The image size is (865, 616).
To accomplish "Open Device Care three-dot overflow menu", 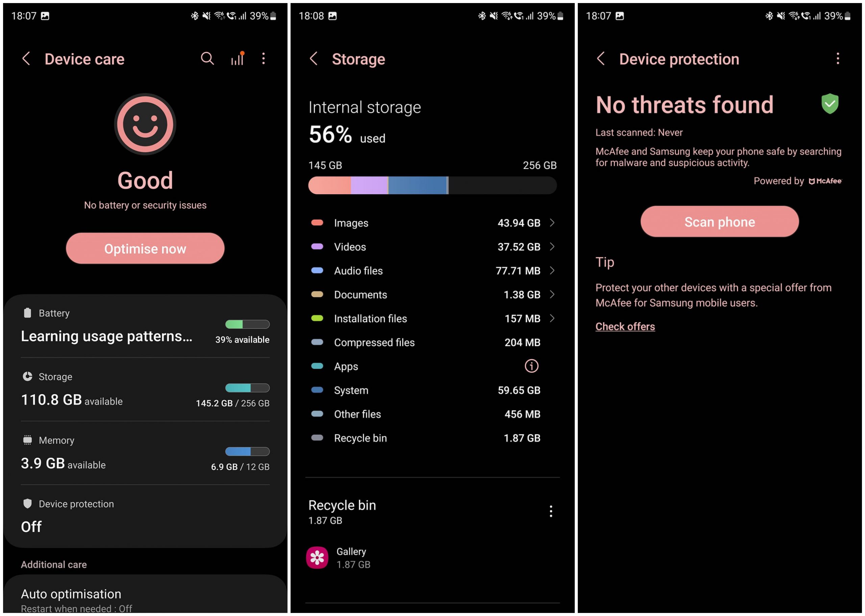I will pos(263,58).
